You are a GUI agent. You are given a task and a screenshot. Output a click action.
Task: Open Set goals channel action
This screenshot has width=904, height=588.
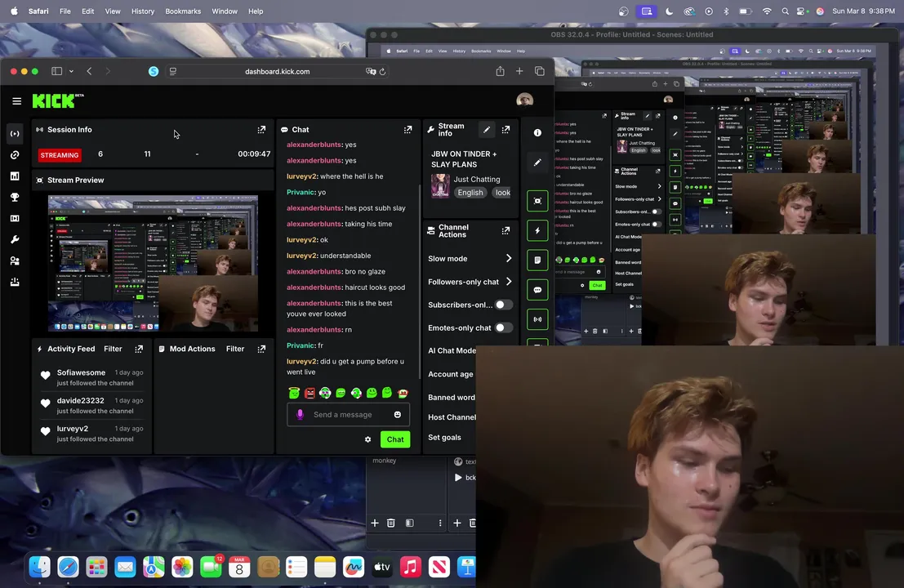coord(444,437)
